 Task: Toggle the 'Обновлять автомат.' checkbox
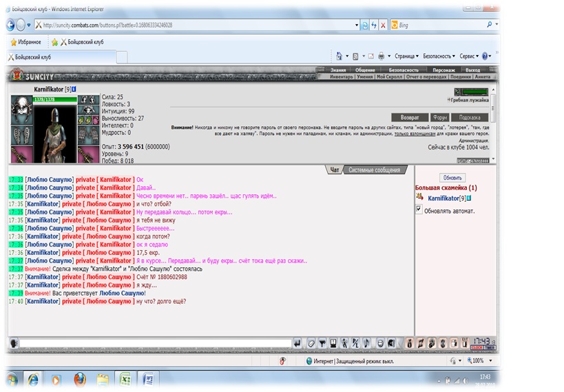click(x=419, y=209)
